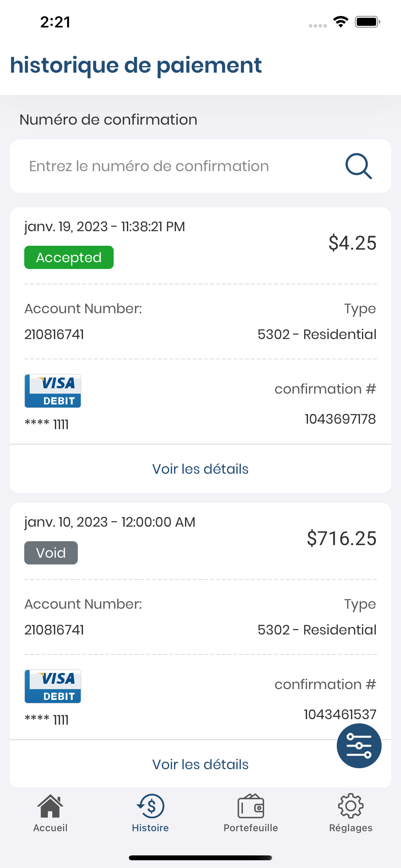
Task: Tap the battery status icon
Action: tap(367, 22)
